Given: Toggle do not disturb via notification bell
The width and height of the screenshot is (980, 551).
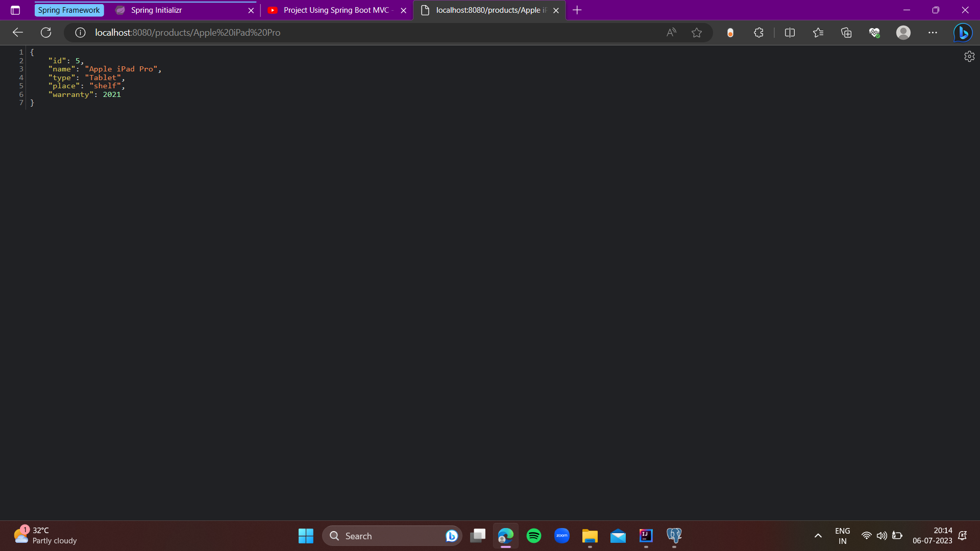Looking at the screenshot, I should (963, 536).
